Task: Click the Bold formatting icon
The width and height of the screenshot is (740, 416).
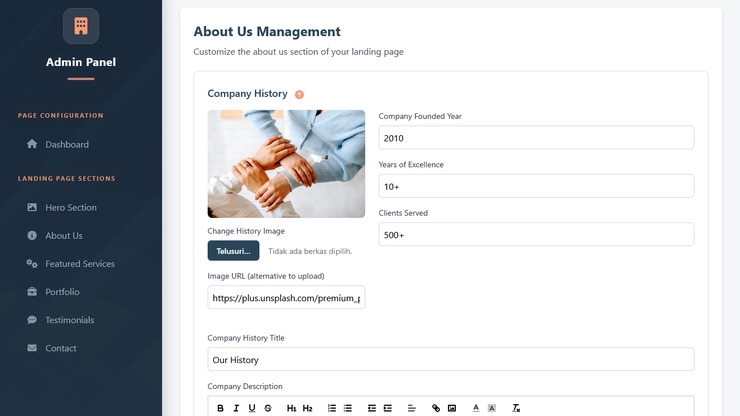Action: (x=220, y=408)
